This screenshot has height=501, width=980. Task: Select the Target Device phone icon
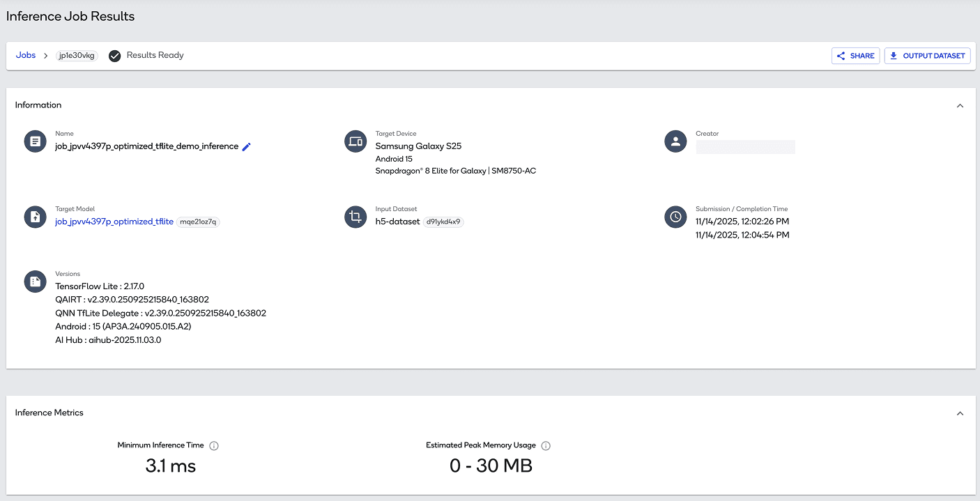pos(355,141)
